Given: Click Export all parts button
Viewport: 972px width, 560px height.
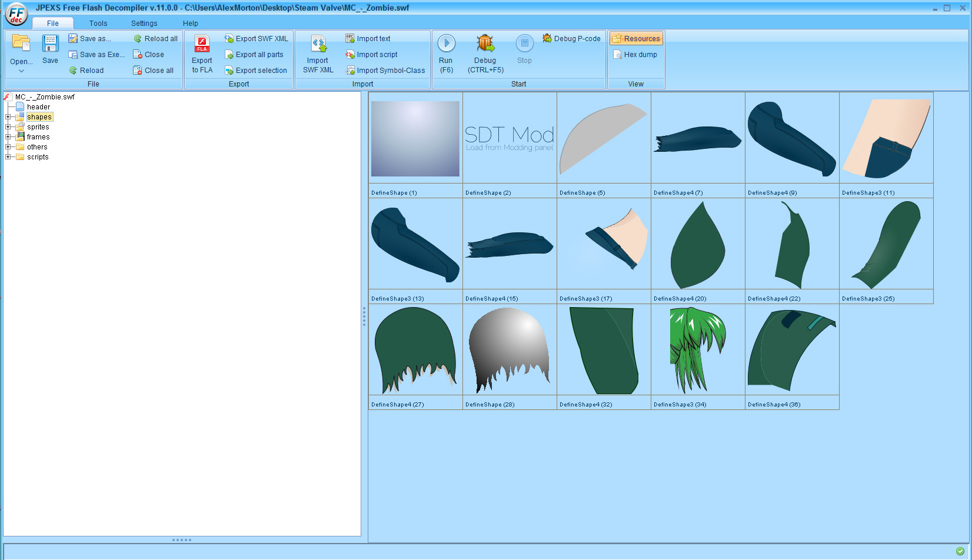Looking at the screenshot, I should [x=259, y=55].
